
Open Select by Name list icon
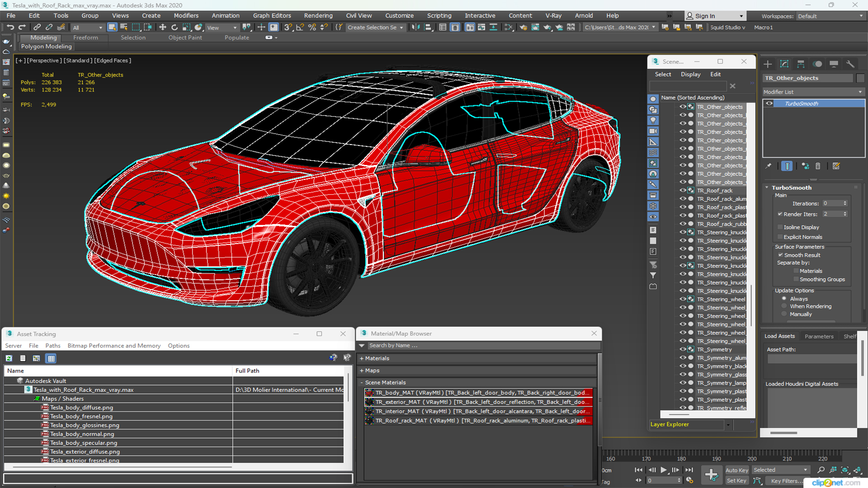[x=123, y=28]
